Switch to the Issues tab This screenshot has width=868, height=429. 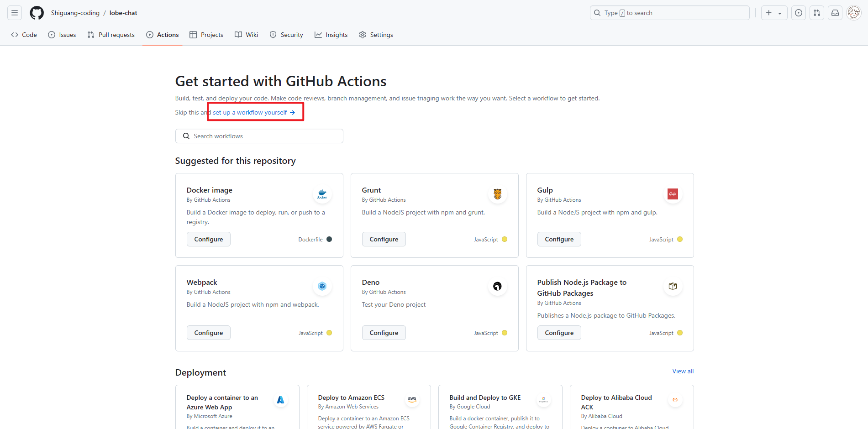tap(62, 35)
